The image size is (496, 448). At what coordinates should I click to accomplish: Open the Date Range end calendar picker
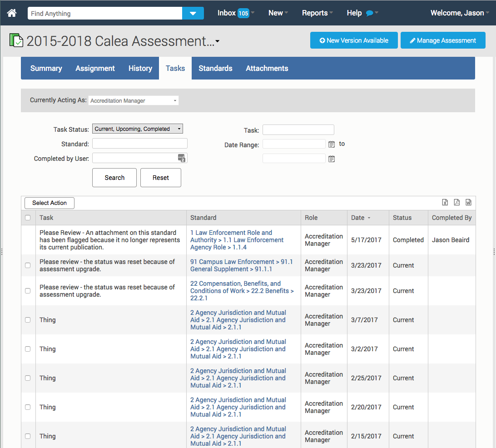coord(332,159)
